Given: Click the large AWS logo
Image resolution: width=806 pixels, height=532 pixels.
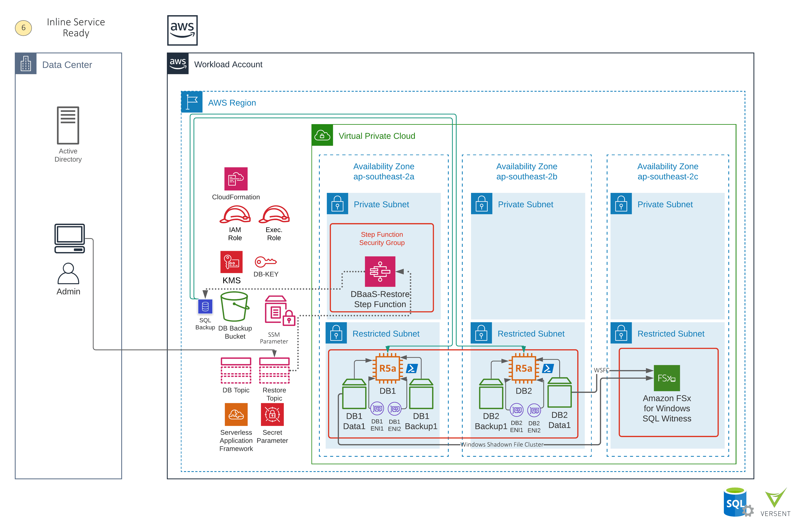Looking at the screenshot, I should (182, 30).
